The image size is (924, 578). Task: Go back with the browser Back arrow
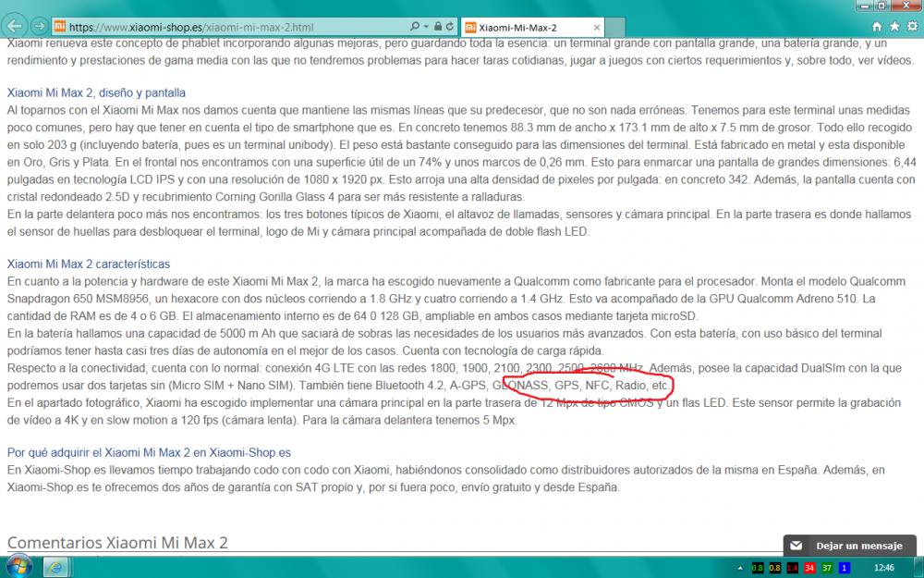pos(14,26)
